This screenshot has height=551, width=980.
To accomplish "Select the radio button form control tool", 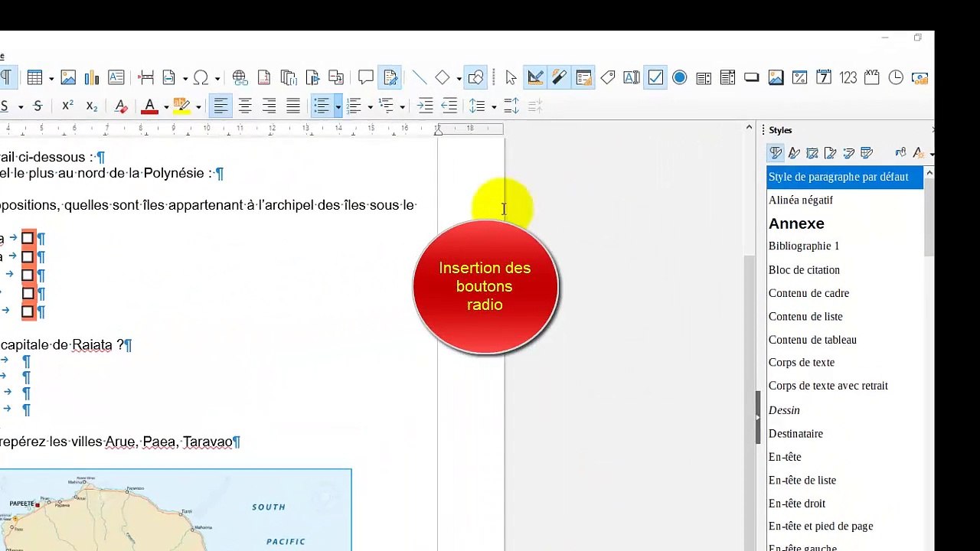I will coord(679,77).
